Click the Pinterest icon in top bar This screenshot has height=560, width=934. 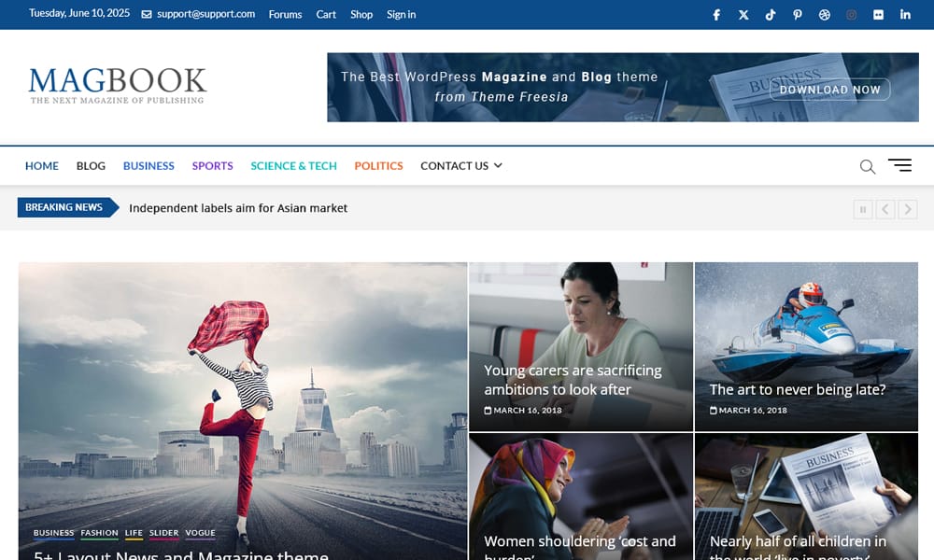click(798, 15)
